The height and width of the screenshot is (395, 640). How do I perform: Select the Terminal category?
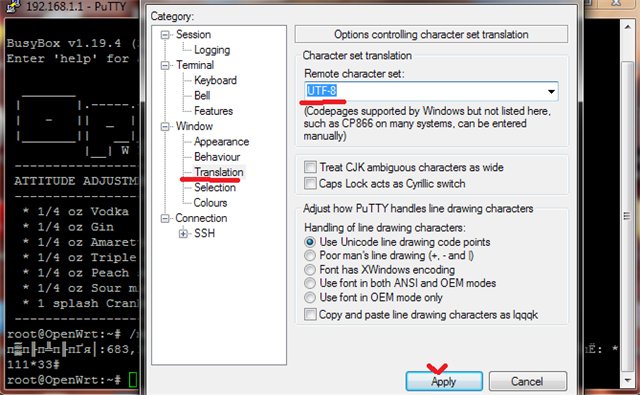coord(195,65)
